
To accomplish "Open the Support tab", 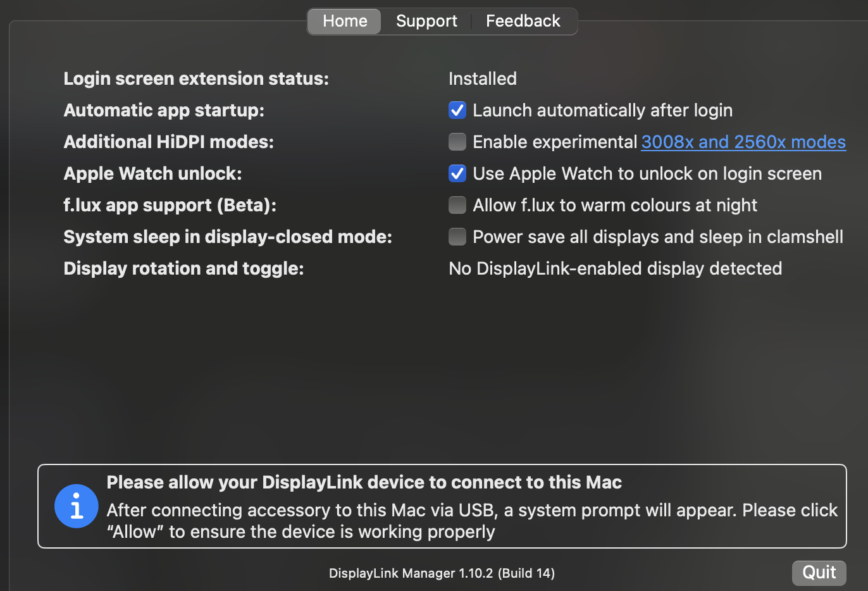I will (426, 21).
